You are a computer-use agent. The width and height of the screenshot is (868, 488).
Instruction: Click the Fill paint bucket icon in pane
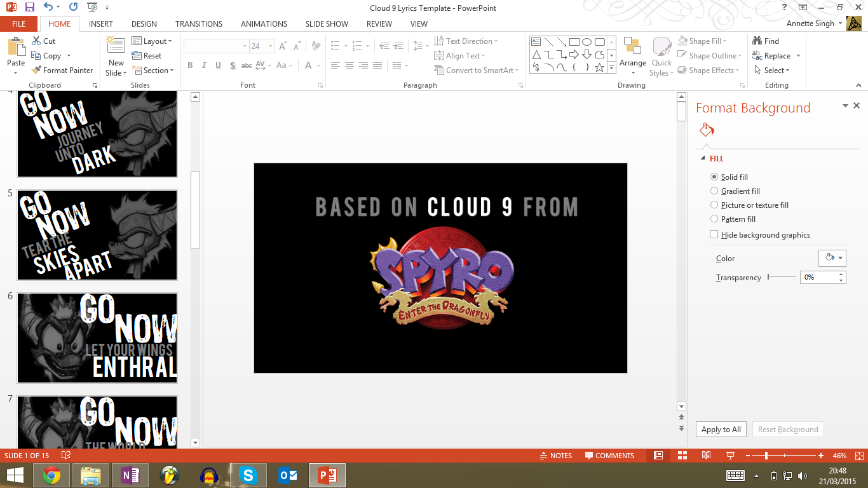tap(707, 130)
